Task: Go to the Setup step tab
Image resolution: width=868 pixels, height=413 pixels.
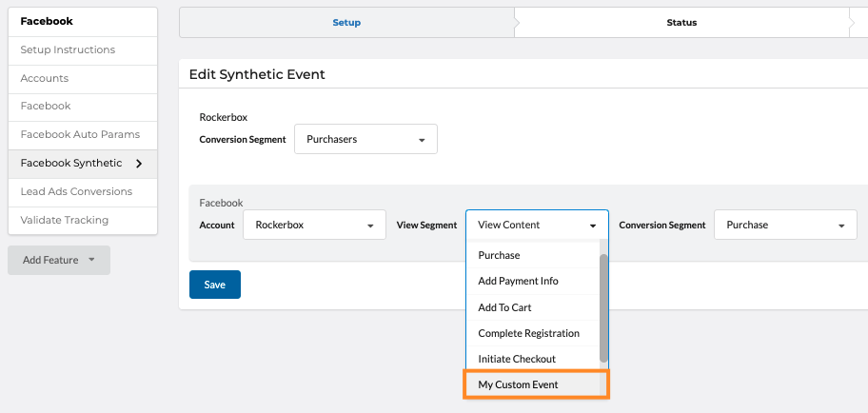Action: [x=346, y=22]
